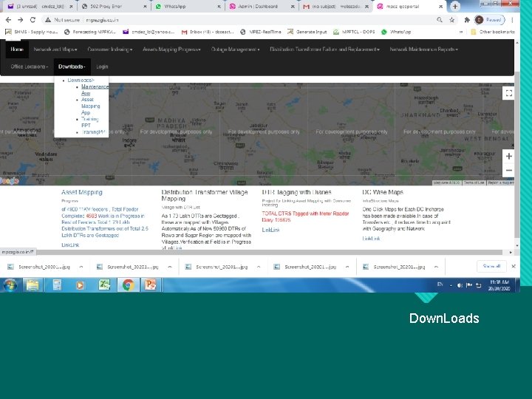Open Other bookmarks folder

click(x=493, y=32)
